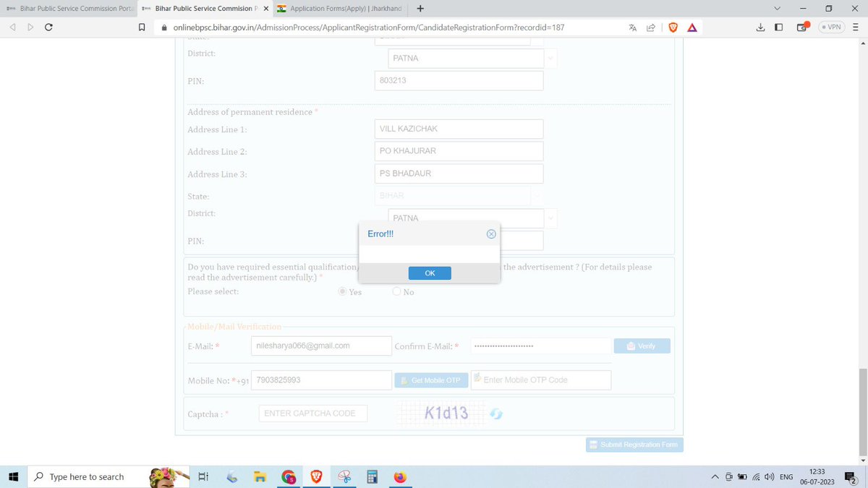868x488 pixels.
Task: Open the present address District dropdown
Action: click(551, 58)
